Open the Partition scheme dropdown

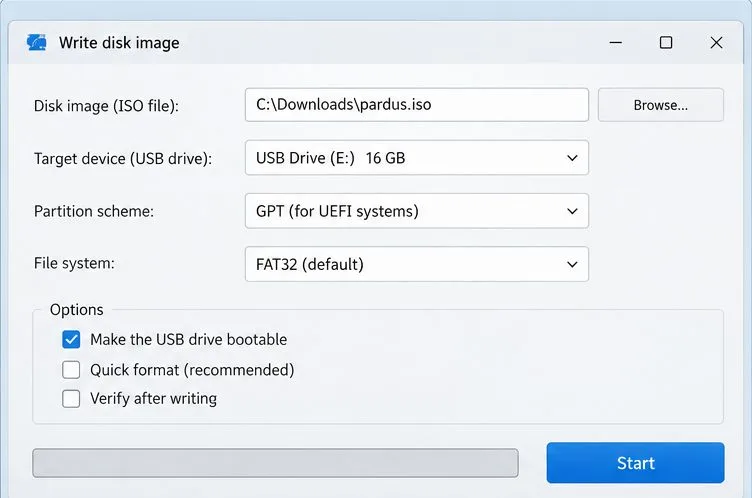point(416,211)
